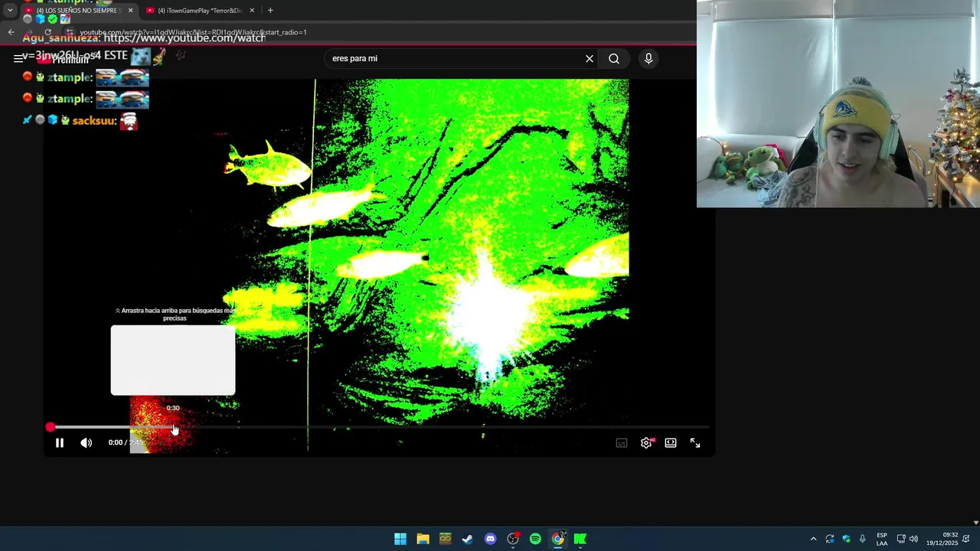Click the seek preview thumbnail above timeline
The height and width of the screenshot is (551, 980).
(x=173, y=360)
